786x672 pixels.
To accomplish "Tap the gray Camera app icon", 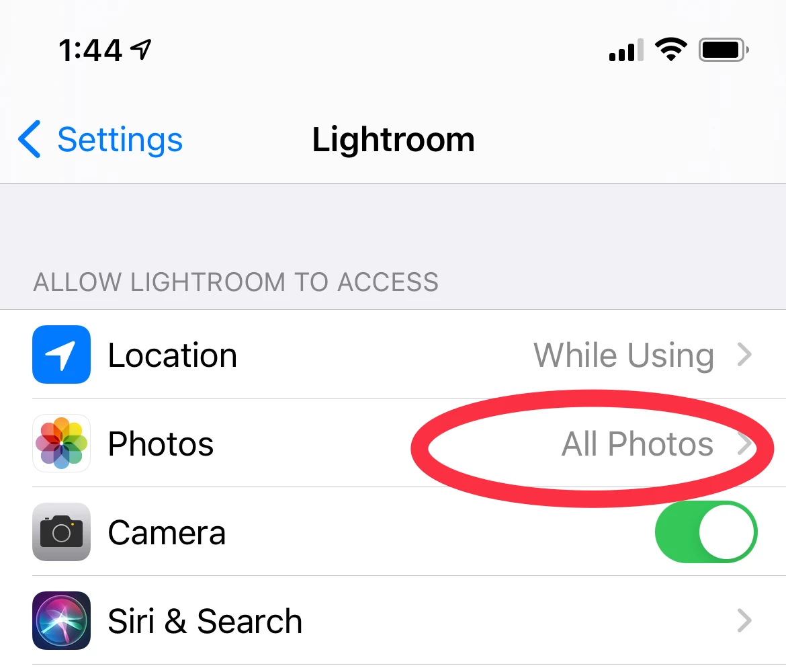I will click(61, 532).
